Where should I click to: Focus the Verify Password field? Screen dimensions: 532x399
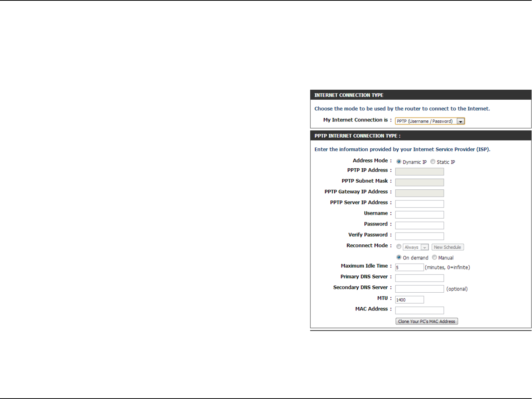419,236
